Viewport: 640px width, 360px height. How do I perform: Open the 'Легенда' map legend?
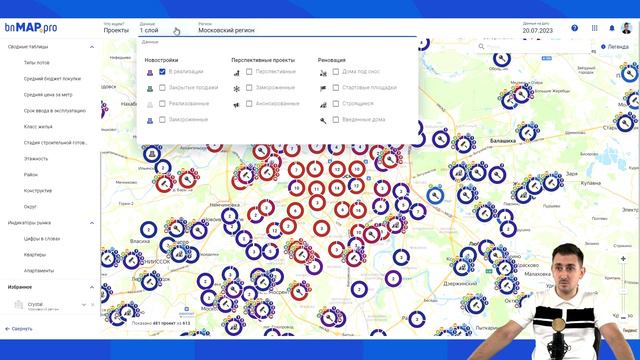click(615, 47)
